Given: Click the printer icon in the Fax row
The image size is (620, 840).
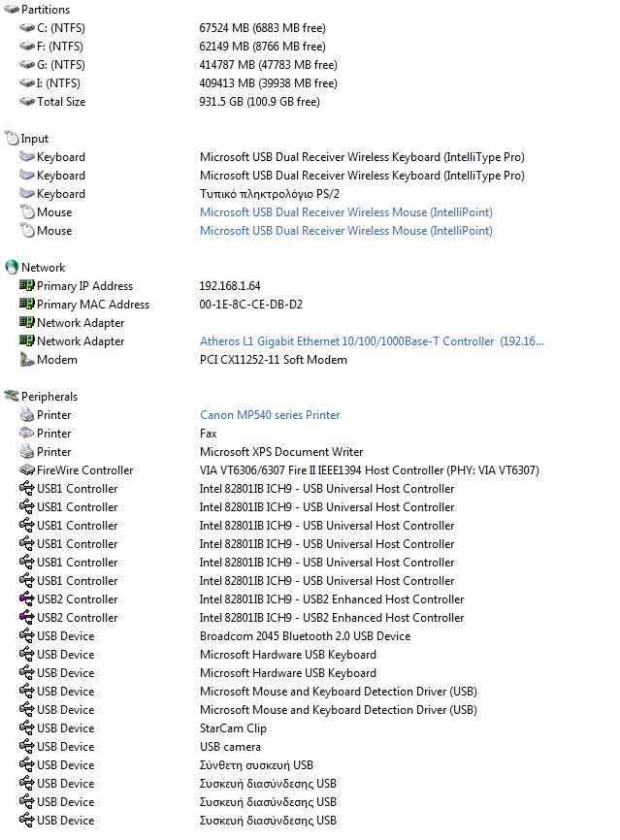Looking at the screenshot, I should pyautogui.click(x=27, y=433).
